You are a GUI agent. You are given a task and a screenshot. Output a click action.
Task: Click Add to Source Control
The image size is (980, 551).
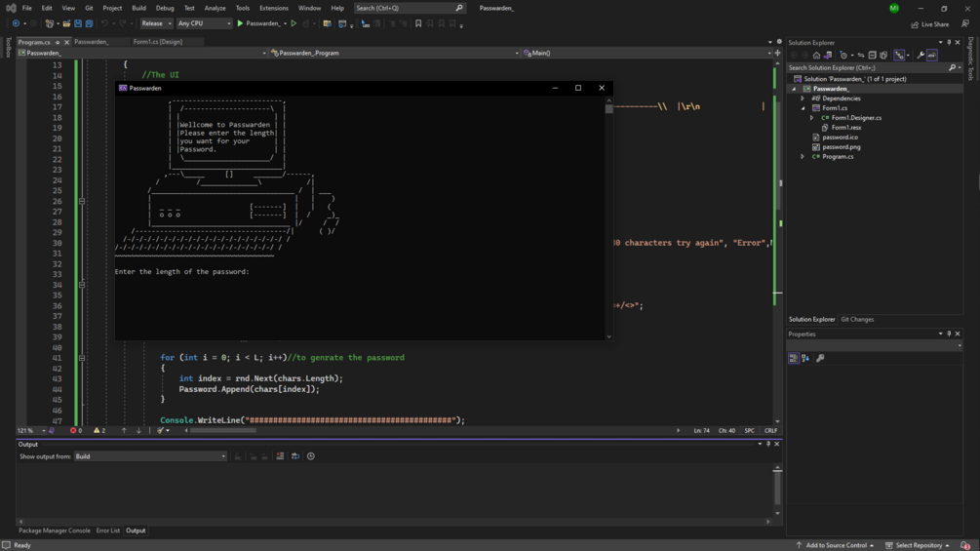click(x=836, y=545)
